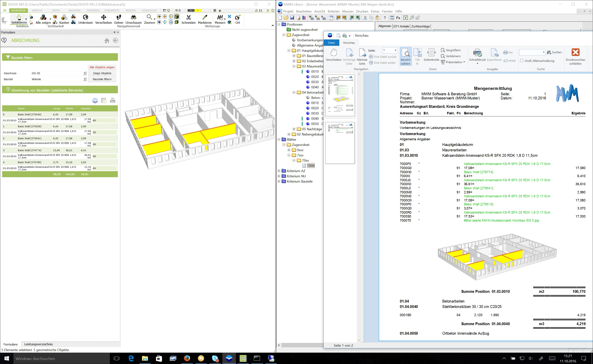This screenshot has height=364, width=593.
Task: Choose the Umkreisen orbit navigation mode
Action: [x=85, y=19]
